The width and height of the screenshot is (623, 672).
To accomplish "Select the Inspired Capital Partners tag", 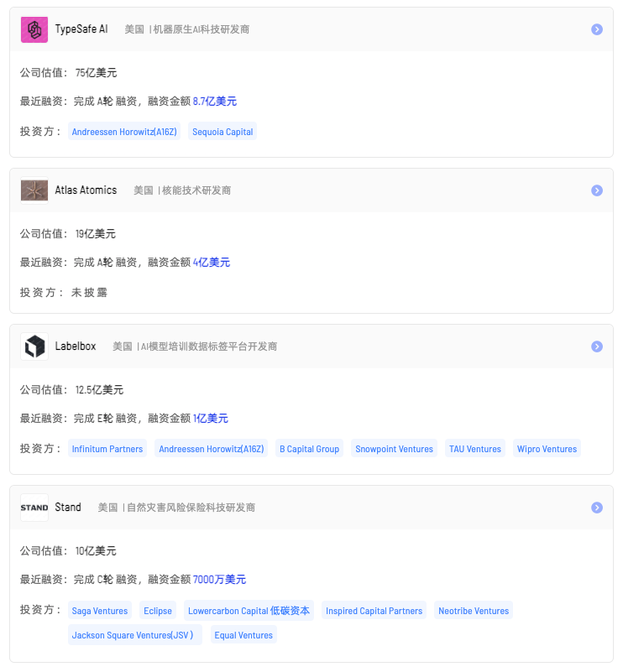I will pyautogui.click(x=374, y=611).
